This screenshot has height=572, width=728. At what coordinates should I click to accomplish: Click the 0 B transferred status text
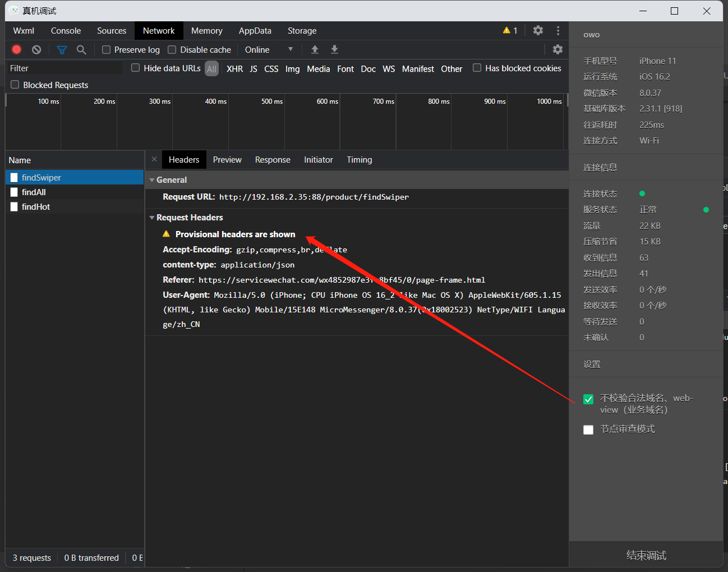(x=91, y=558)
